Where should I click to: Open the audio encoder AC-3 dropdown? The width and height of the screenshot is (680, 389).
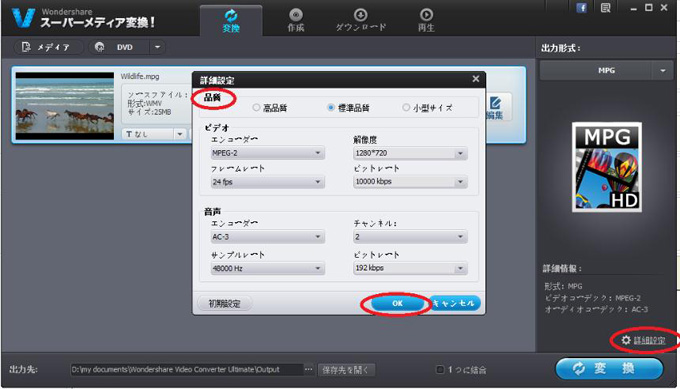pos(267,237)
